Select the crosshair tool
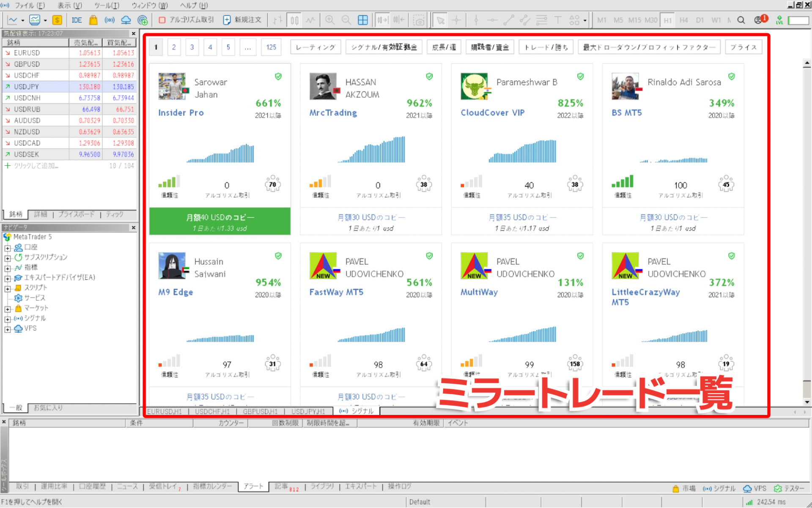 [x=456, y=20]
